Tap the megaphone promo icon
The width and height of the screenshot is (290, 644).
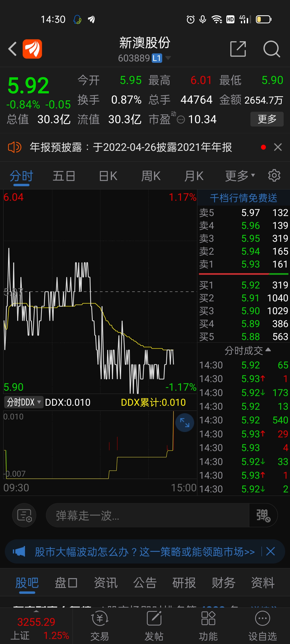coord(19,551)
